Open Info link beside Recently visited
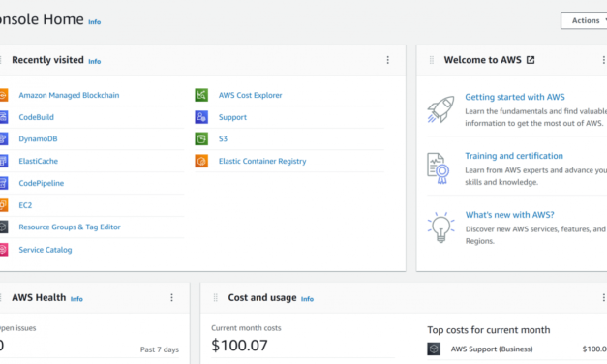Viewport: 607px width, 364px height. pyautogui.click(x=95, y=61)
